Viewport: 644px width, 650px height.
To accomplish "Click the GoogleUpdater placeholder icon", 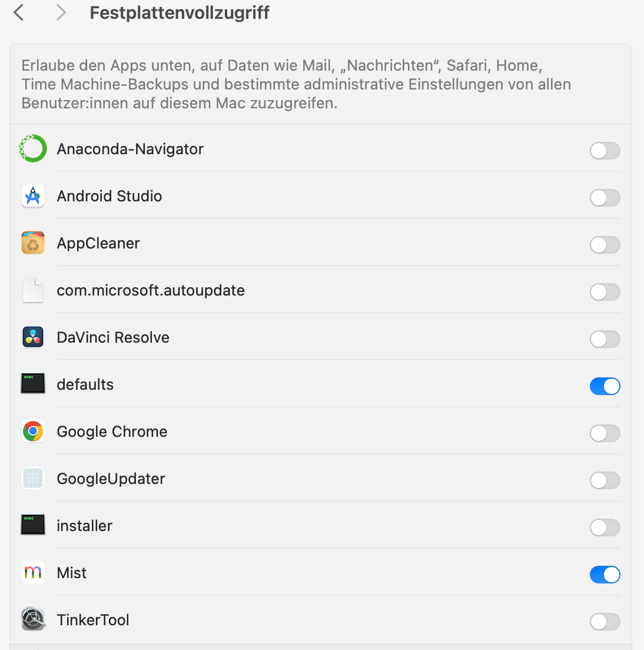I will click(x=33, y=479).
